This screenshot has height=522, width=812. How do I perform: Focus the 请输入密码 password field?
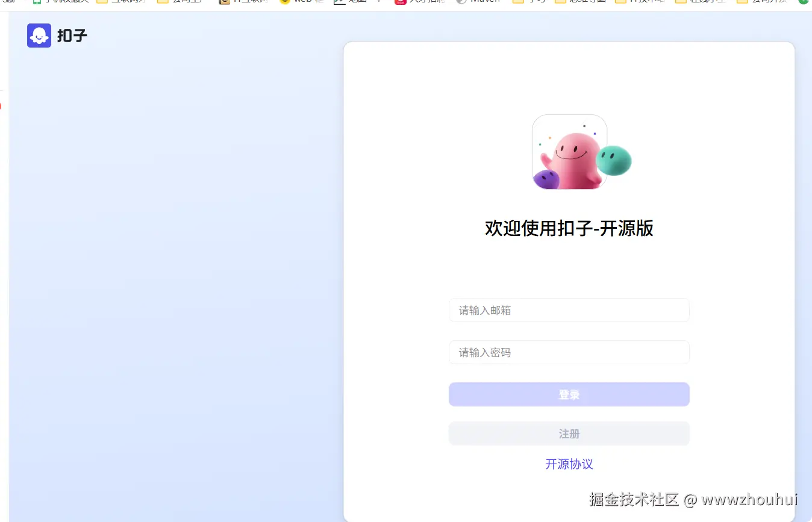[569, 352]
